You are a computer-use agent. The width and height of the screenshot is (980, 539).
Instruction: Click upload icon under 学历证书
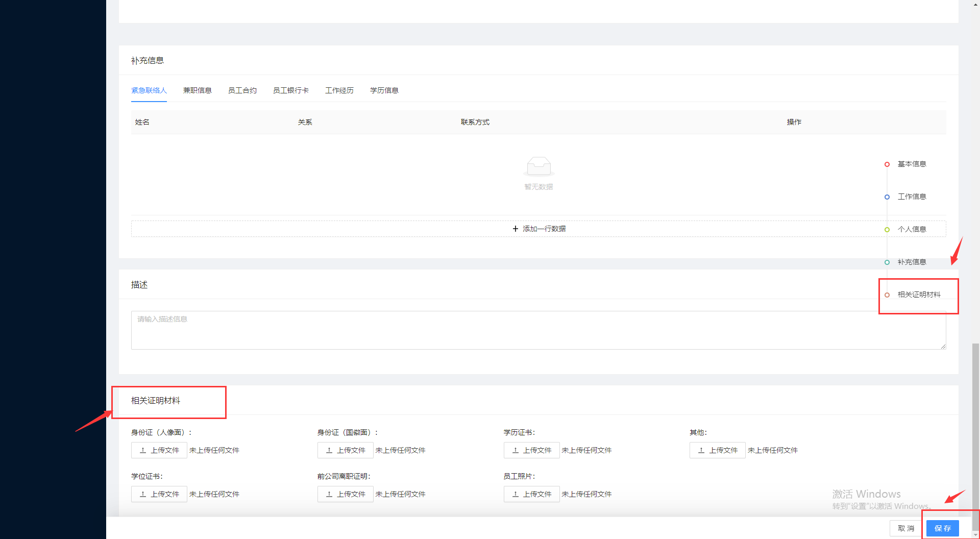(516, 450)
